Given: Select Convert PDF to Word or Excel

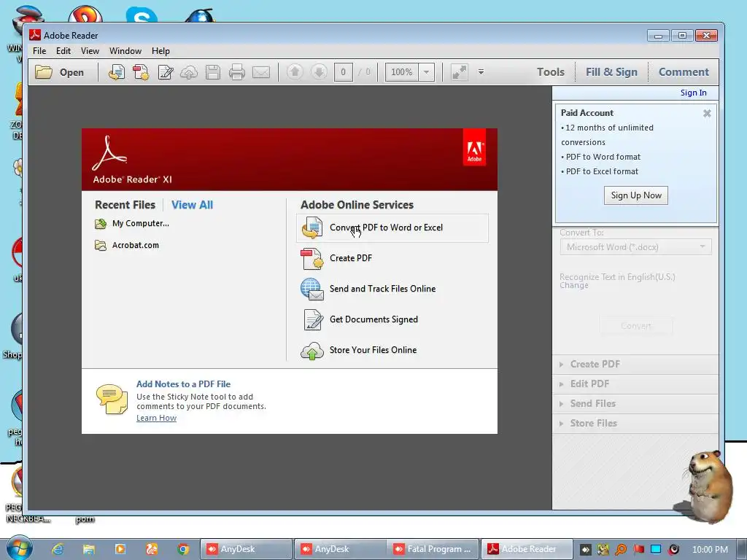Looking at the screenshot, I should [392, 228].
